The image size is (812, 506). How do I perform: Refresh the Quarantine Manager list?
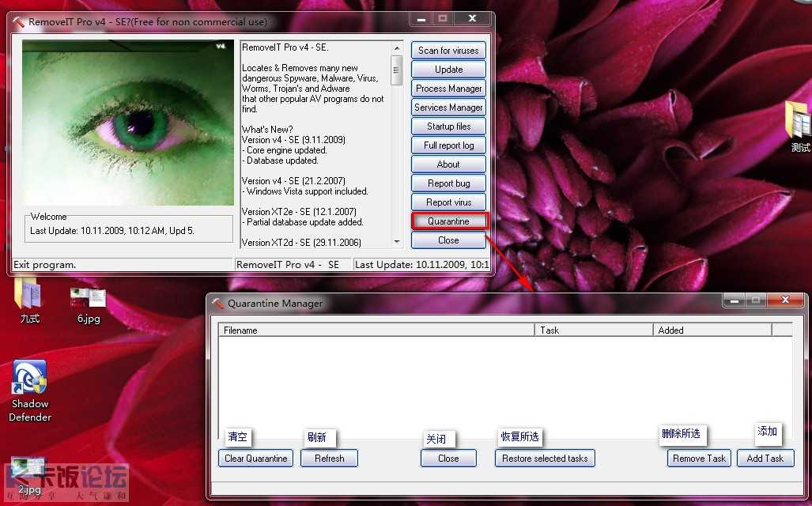coord(329,459)
